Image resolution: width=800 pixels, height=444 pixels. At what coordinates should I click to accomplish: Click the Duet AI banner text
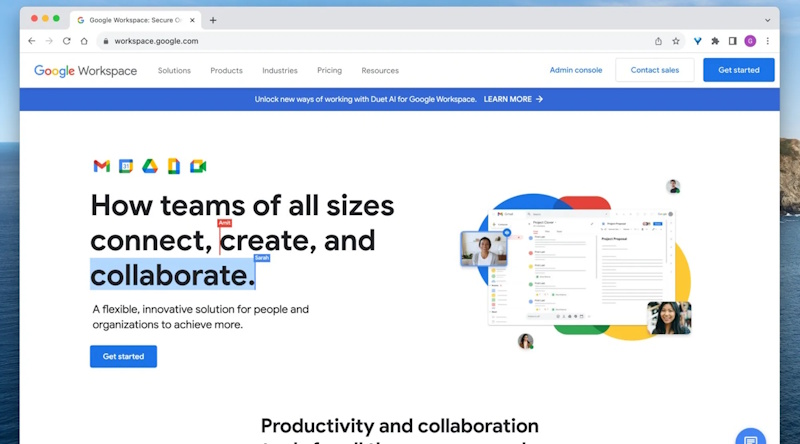coord(365,99)
